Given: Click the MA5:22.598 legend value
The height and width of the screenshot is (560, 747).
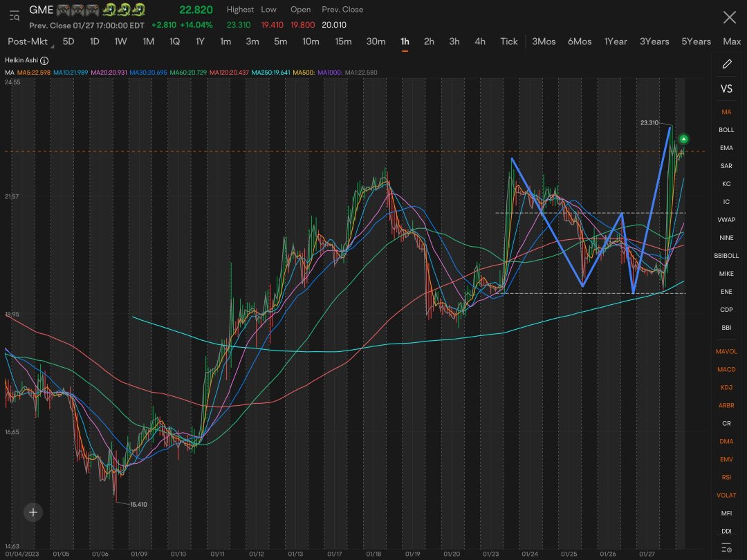Looking at the screenshot, I should pos(33,73).
